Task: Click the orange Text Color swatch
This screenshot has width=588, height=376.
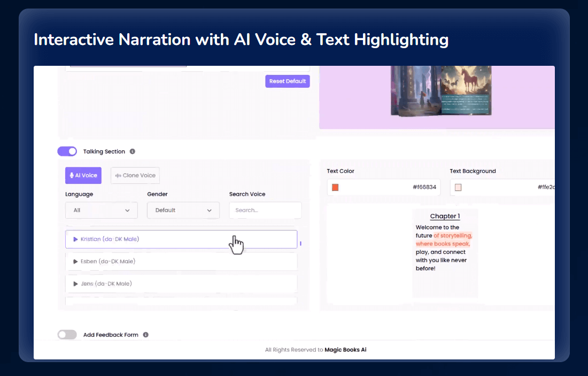Action: click(x=335, y=187)
